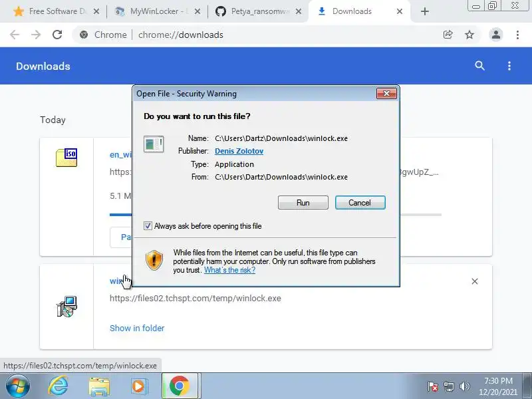
Task: Open the Chrome profile avatar
Action: [495, 35]
